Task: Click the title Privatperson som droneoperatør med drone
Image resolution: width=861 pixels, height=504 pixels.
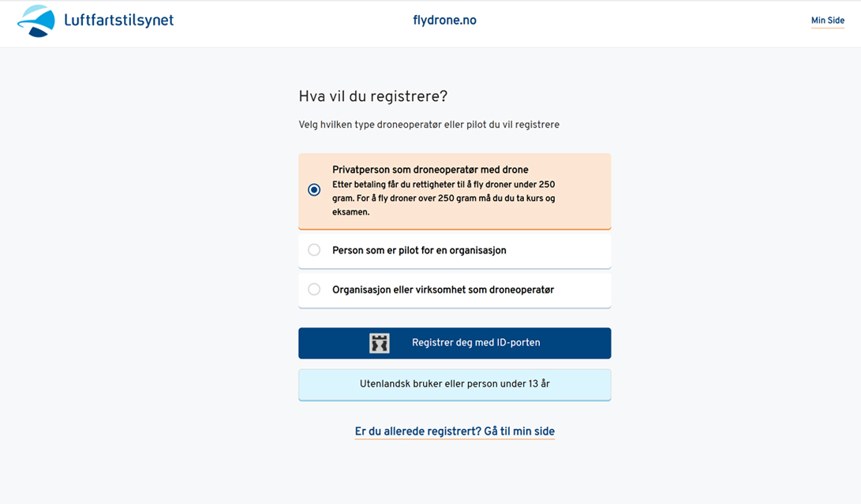Action: pyautogui.click(x=430, y=170)
